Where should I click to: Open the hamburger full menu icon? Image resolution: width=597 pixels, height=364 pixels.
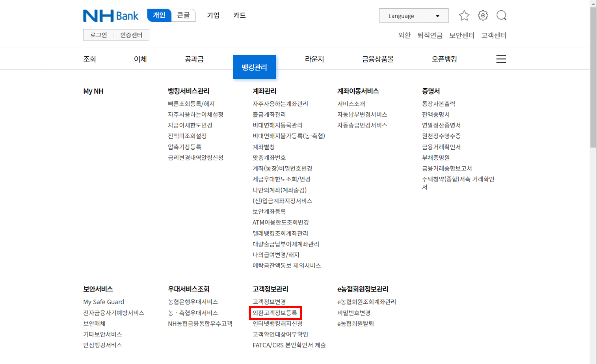coord(501,59)
